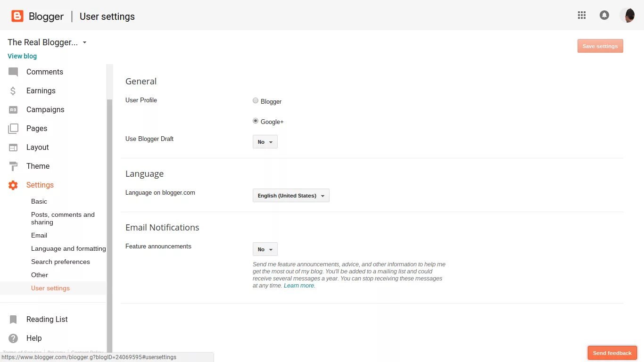Click the Campaigns ad icon
Screen dimensions: 644x362
[x=13, y=110]
